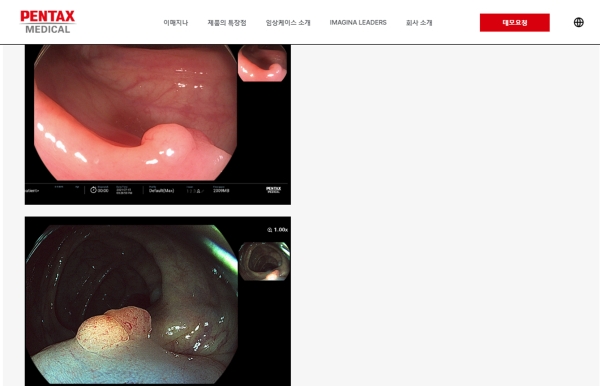Open the 회사 소개 menu item

[419, 23]
